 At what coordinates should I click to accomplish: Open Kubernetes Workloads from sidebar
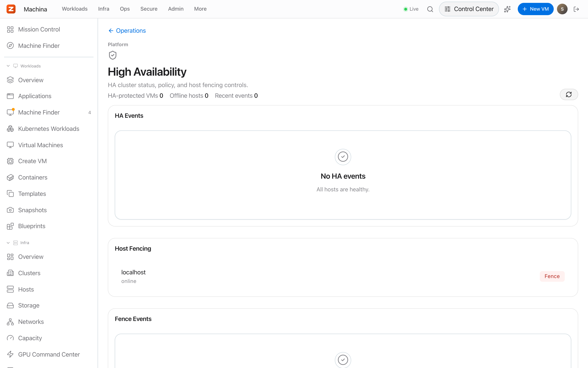click(49, 129)
